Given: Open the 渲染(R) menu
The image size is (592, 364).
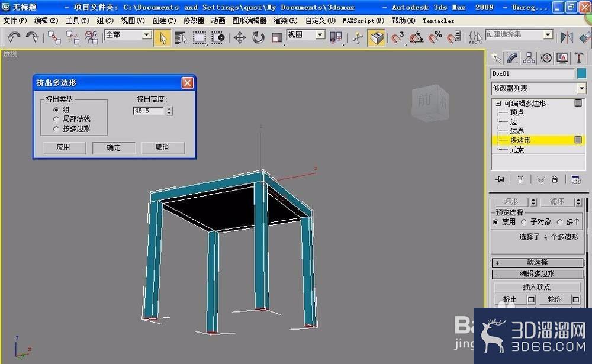Looking at the screenshot, I should (285, 21).
